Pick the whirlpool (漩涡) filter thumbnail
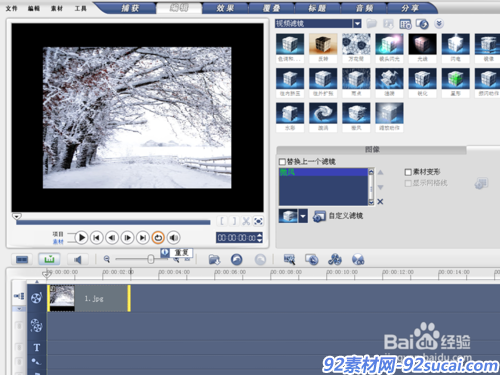This screenshot has width=500, height=375. 323,113
